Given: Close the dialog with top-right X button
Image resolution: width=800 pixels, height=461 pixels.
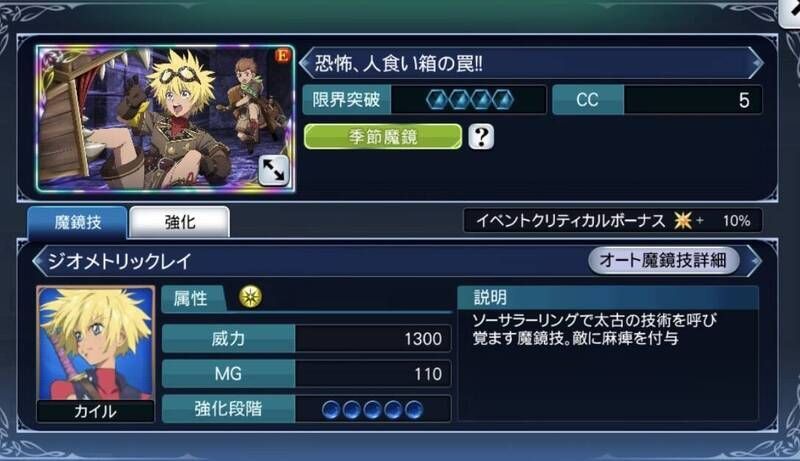Looking at the screenshot, I should pyautogui.click(x=791, y=11).
